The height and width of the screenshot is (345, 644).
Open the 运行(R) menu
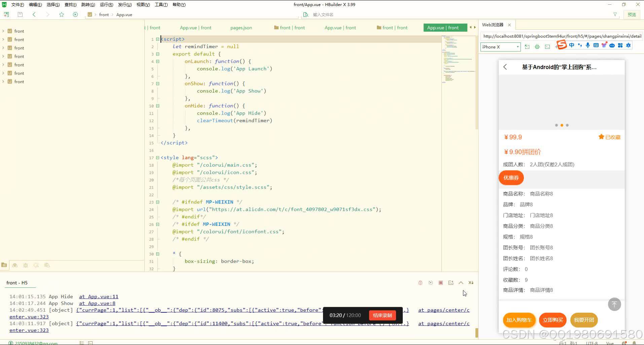coord(106,4)
